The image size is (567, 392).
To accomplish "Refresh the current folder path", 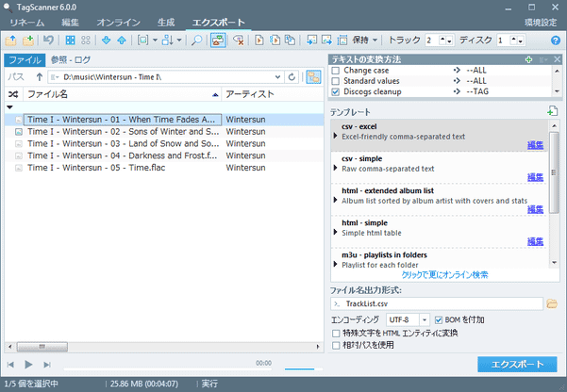I will coord(292,77).
